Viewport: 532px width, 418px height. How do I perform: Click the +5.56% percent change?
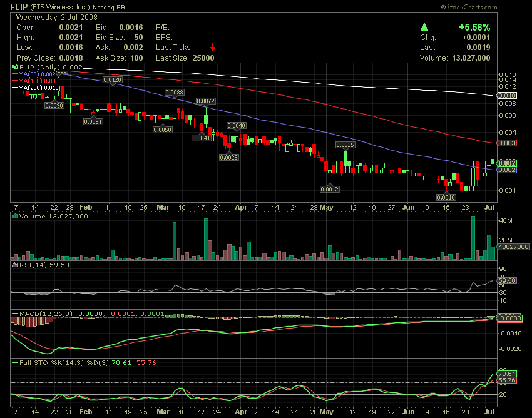click(474, 27)
